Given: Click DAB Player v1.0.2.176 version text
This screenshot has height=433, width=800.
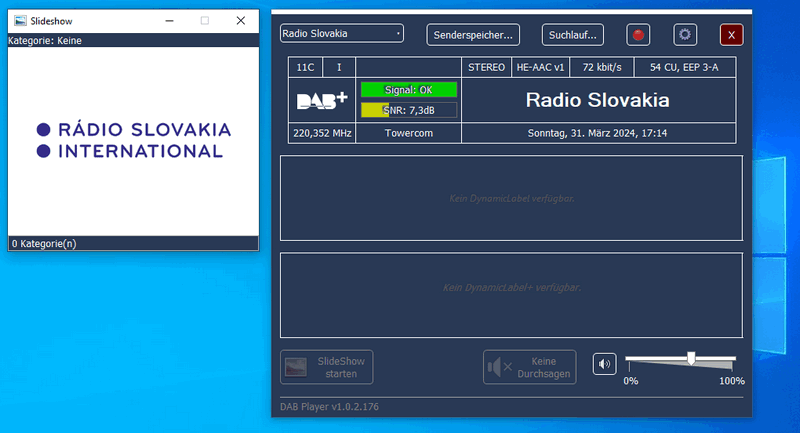Looking at the screenshot, I should [x=329, y=406].
